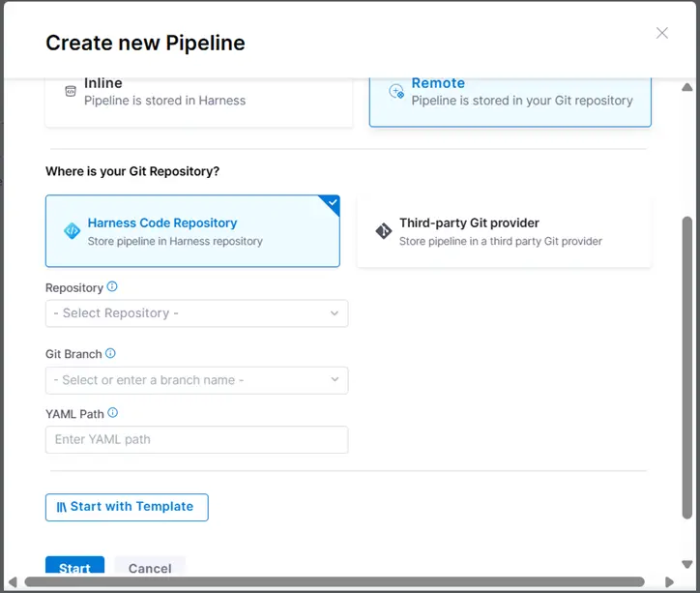
Task: Click the Harness Code Repository diamond icon
Action: pos(72,231)
